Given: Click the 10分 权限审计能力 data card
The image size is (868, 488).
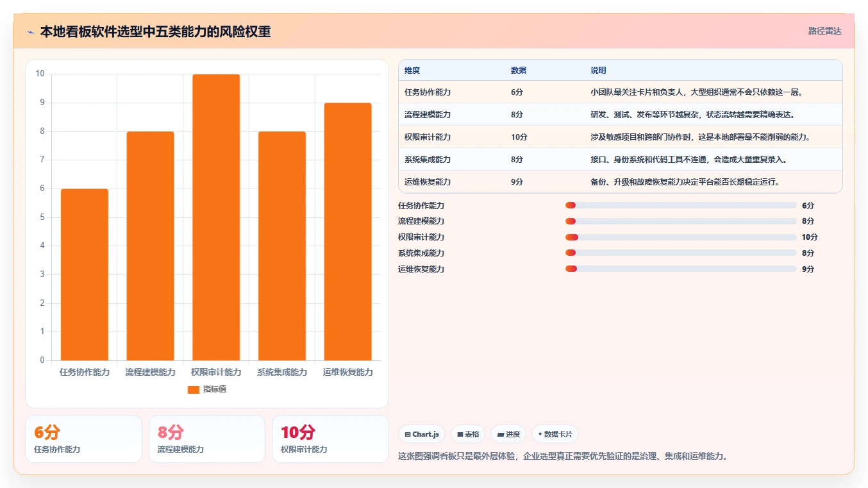Looking at the screenshot, I should [x=330, y=439].
